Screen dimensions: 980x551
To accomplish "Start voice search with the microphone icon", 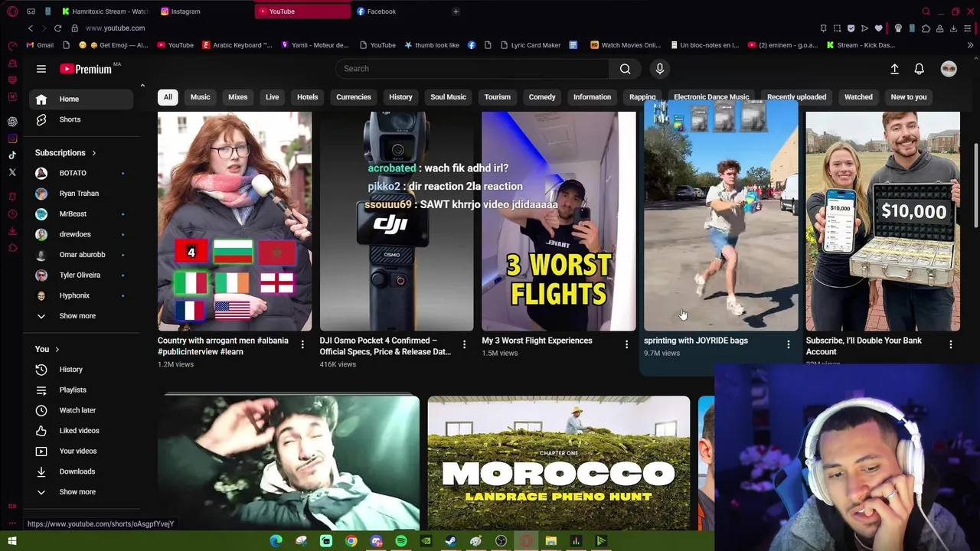I will [660, 69].
